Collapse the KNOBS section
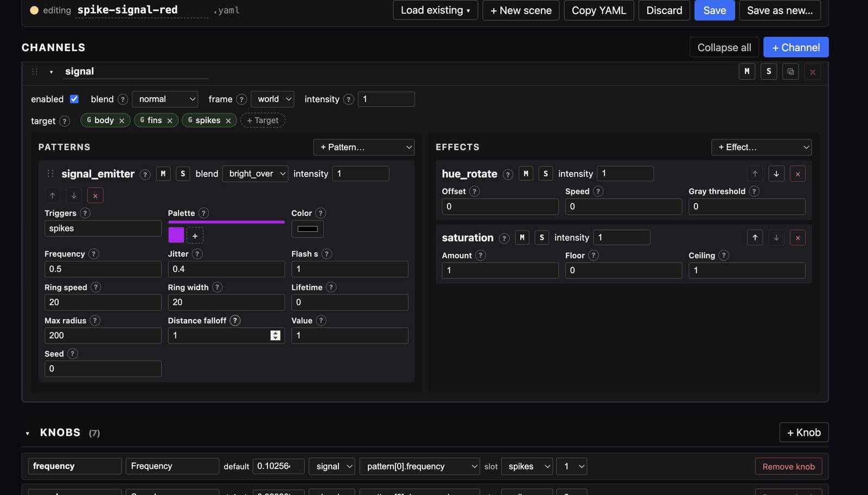Viewport: 868px width, 495px height. 28,433
